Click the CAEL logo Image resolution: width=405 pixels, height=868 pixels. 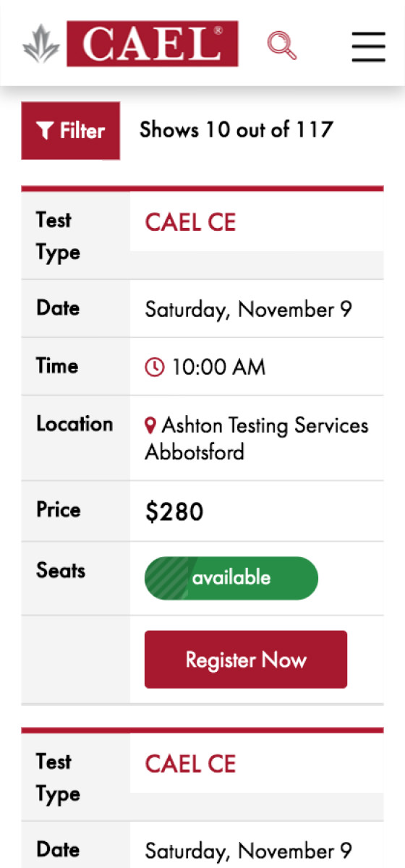coord(152,44)
